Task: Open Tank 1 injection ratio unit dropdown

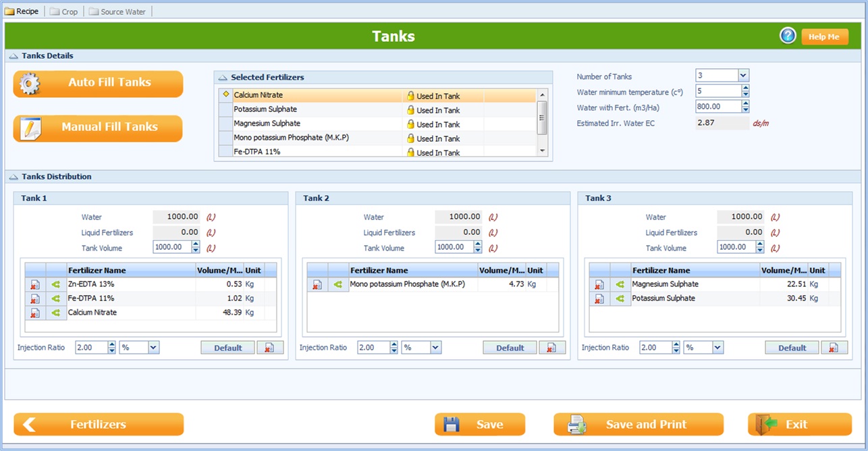Action: pyautogui.click(x=153, y=348)
